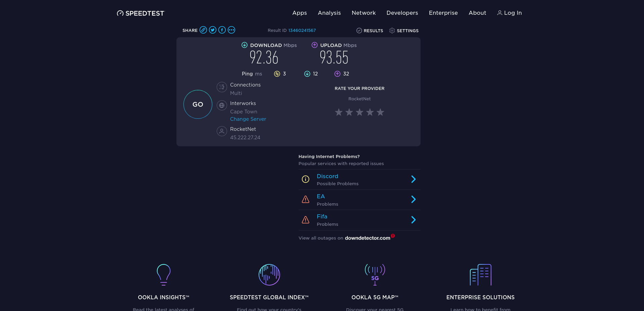Copy the share link icon
644x311 pixels.
pyautogui.click(x=203, y=30)
